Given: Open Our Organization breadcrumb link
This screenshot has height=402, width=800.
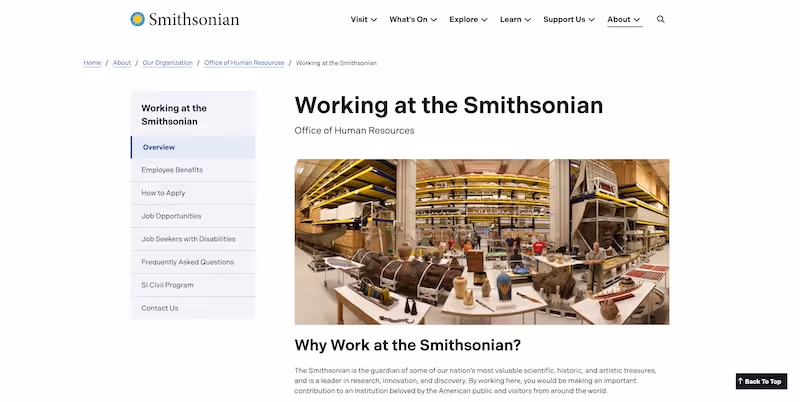Looking at the screenshot, I should [167, 63].
